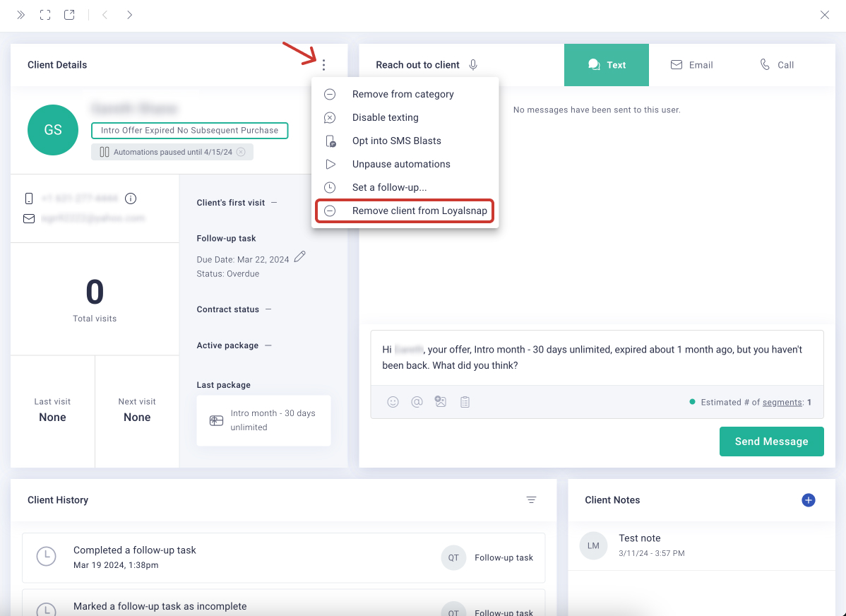Screen dimensions: 846x616
Task: Expand the collapsed side panel
Action: click(21, 15)
